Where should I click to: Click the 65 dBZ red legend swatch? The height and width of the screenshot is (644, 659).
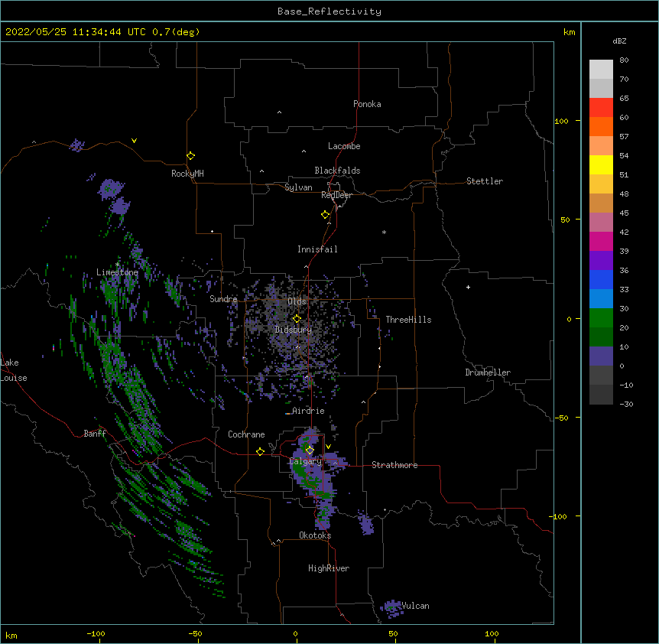pos(601,108)
